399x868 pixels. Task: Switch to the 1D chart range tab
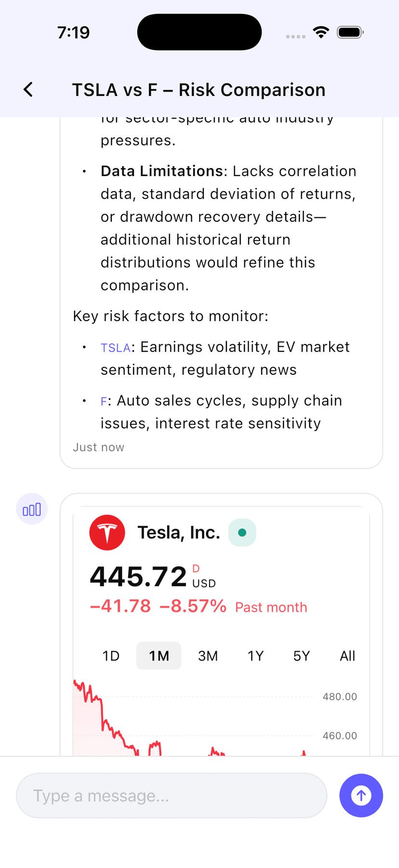[x=111, y=656]
